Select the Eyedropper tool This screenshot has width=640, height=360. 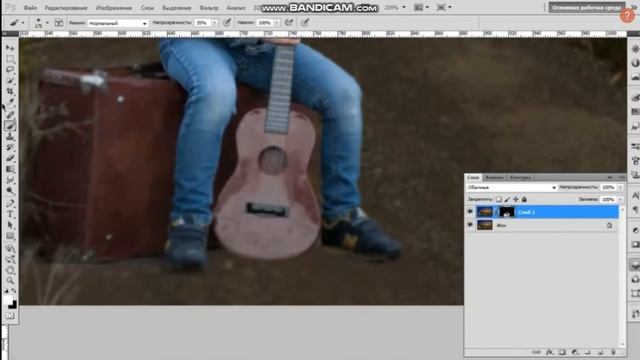coord(10,102)
